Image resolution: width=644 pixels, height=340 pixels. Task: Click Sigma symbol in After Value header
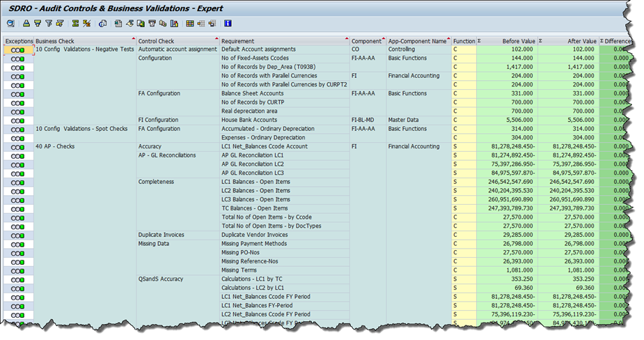pos(540,40)
